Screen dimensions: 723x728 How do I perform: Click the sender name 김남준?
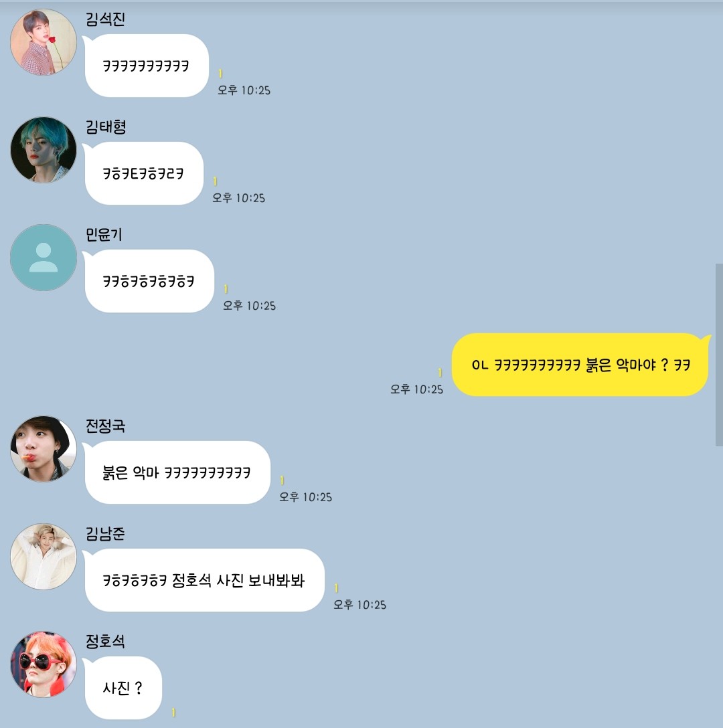click(x=106, y=533)
